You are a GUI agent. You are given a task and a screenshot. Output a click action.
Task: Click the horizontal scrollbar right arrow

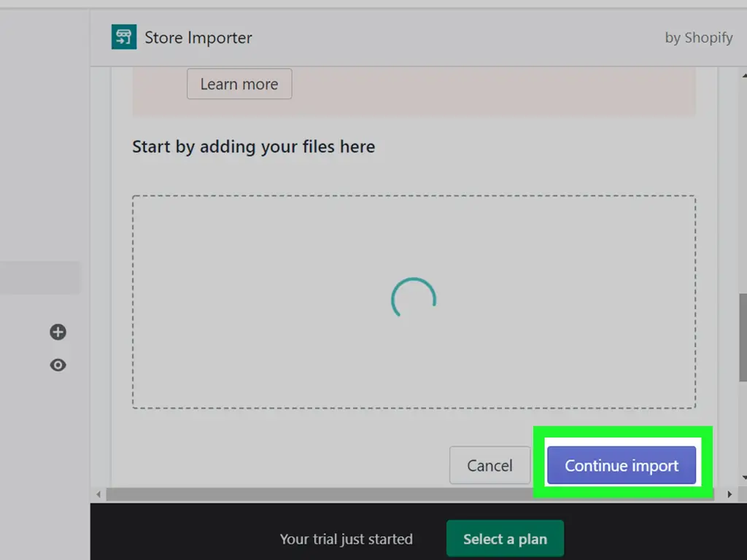click(729, 494)
